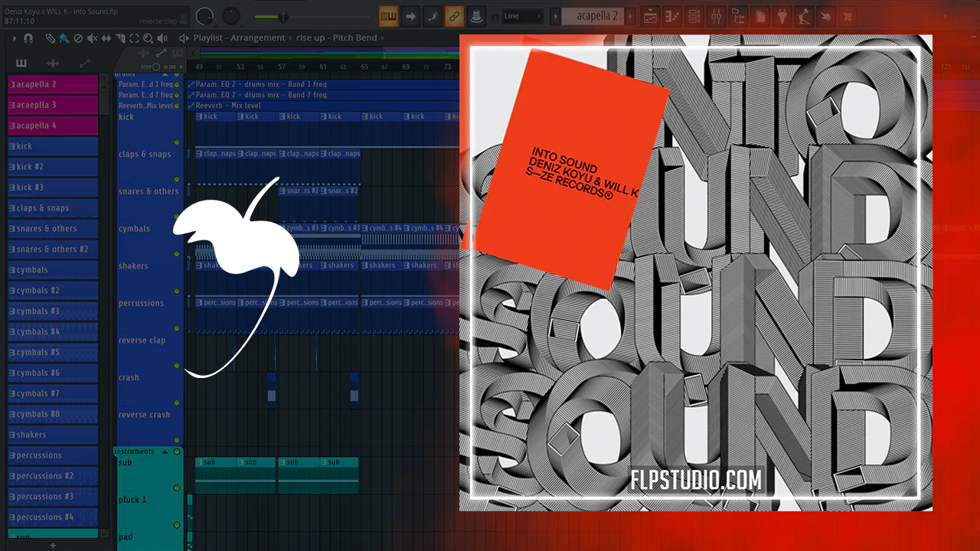Viewport: 980px width, 551px height.
Task: Select the Slice tool in playlist toolbar
Action: click(x=119, y=37)
